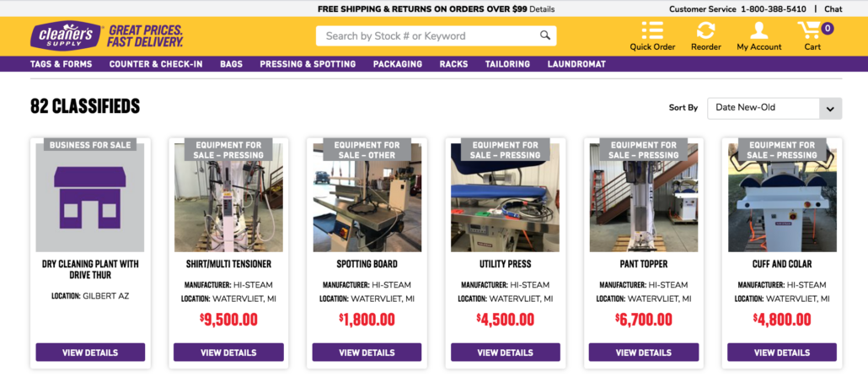
Task: Click the search magnifying glass icon
Action: 545,36
